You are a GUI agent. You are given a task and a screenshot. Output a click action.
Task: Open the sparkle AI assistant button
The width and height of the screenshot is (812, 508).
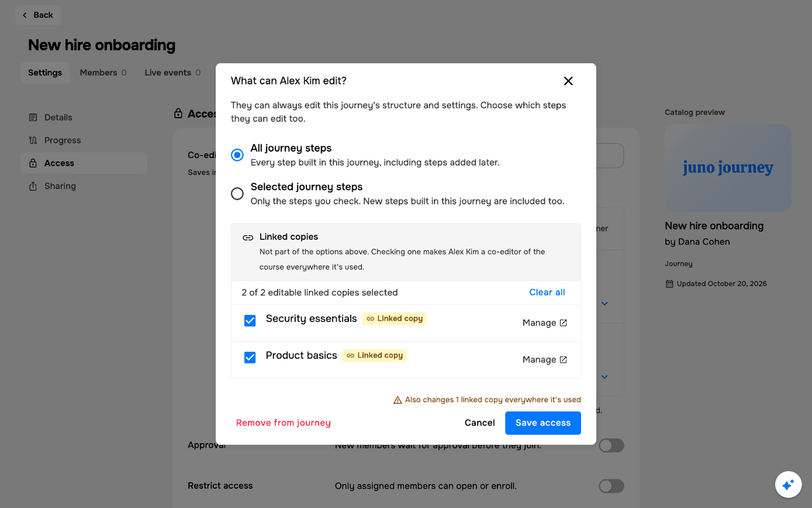pyautogui.click(x=789, y=485)
